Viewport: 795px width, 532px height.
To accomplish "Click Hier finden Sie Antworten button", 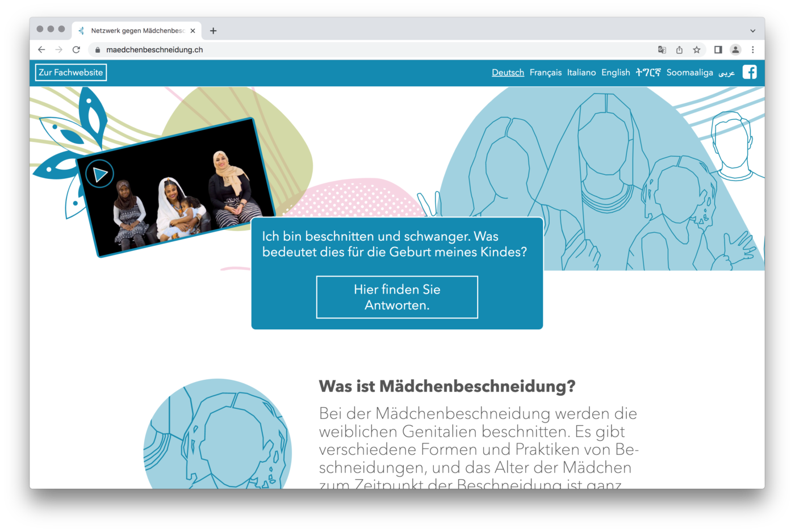I will coord(397,297).
